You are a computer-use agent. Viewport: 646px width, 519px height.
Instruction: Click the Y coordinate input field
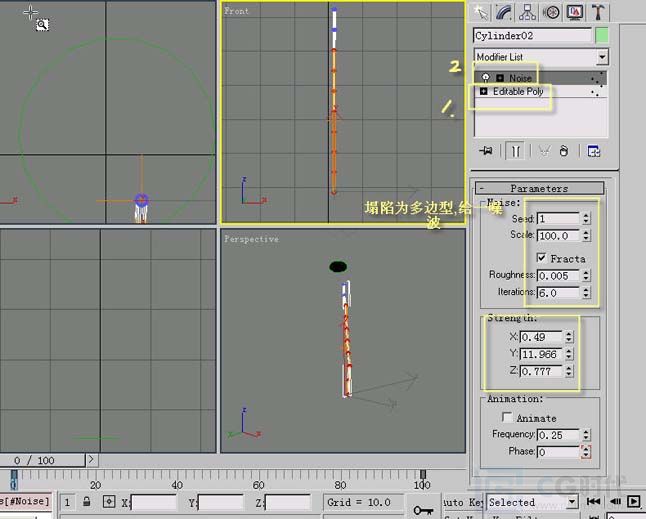click(221, 503)
